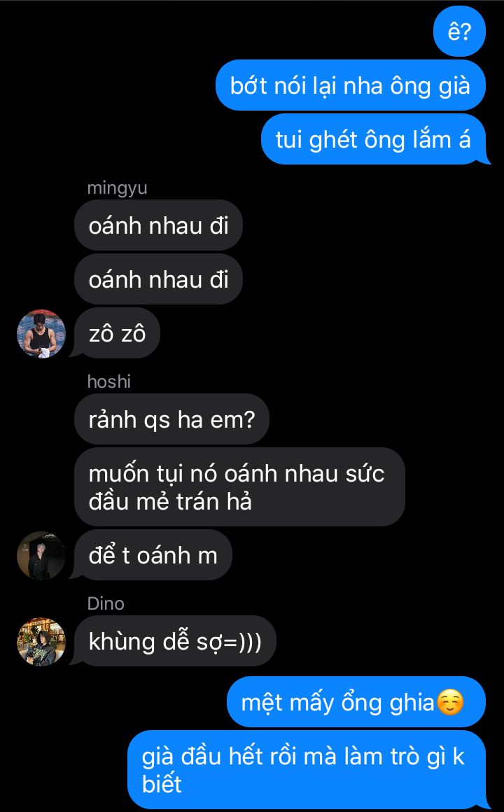Select the 'để t oánh m' bubble

pos(153,555)
